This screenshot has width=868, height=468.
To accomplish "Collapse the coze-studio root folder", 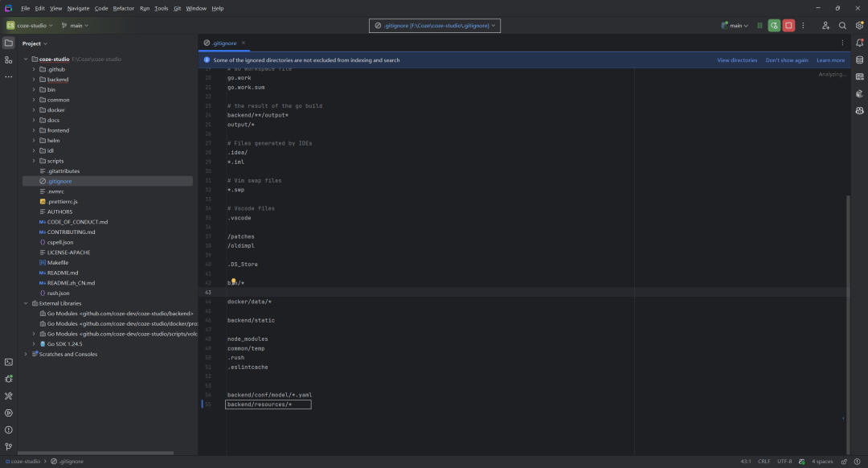I will 26,60.
